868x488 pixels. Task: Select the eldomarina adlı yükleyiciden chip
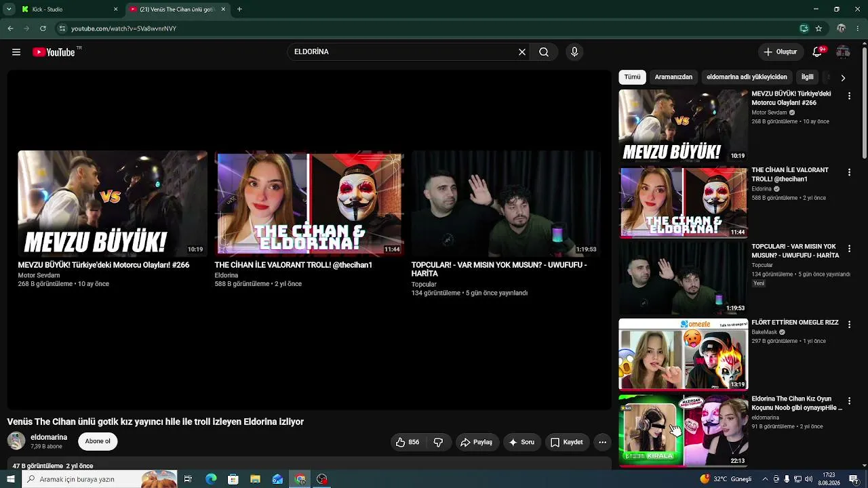click(x=747, y=77)
